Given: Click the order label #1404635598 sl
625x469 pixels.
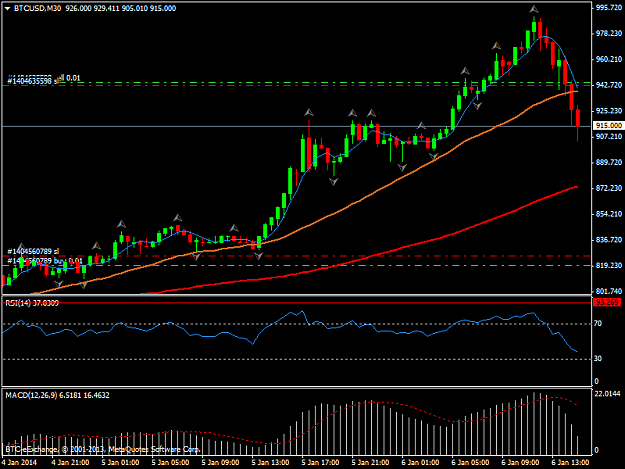Looking at the screenshot, I should coord(33,82).
